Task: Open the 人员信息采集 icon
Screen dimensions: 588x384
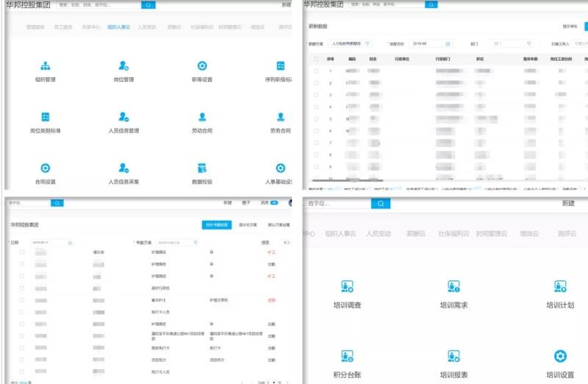Action: click(x=123, y=168)
